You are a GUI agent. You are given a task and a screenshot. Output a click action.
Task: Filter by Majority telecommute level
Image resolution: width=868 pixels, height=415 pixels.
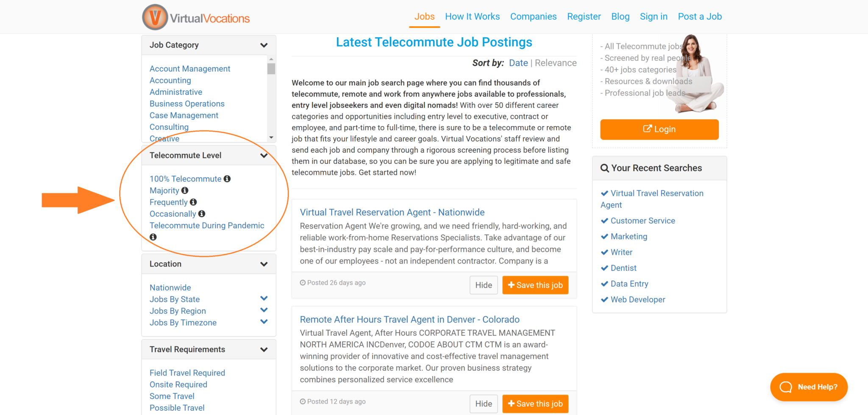pyautogui.click(x=164, y=191)
